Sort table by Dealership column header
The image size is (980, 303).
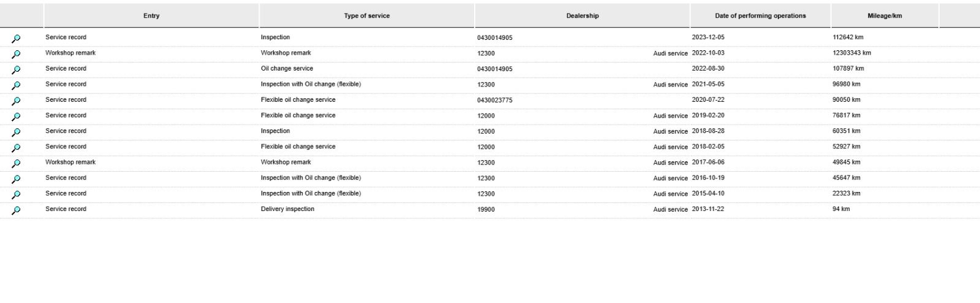(x=582, y=16)
